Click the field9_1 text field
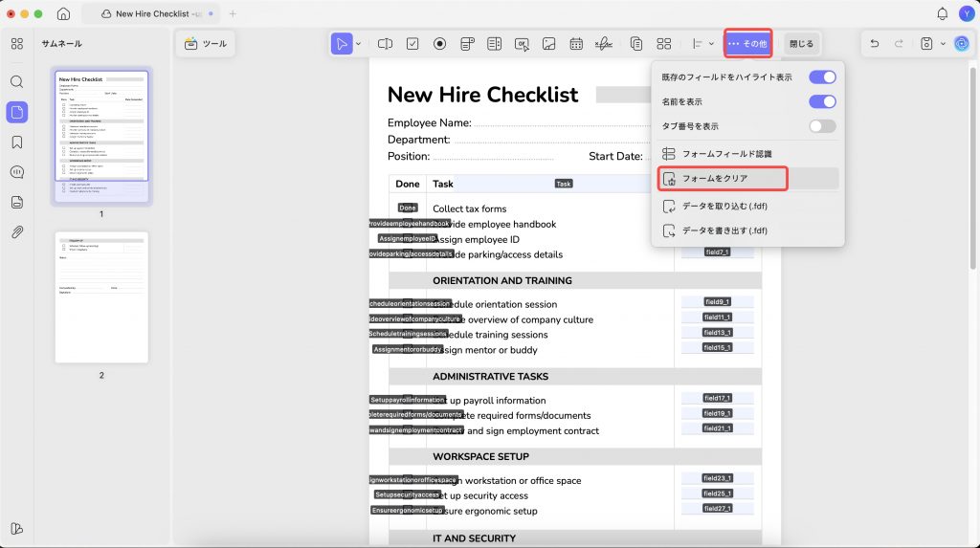This screenshot has height=548, width=980. pyautogui.click(x=718, y=302)
